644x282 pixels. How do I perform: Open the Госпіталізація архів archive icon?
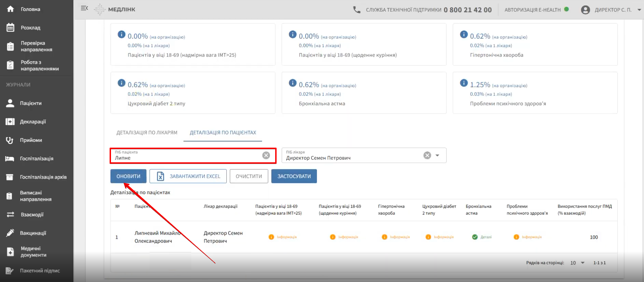click(x=10, y=177)
